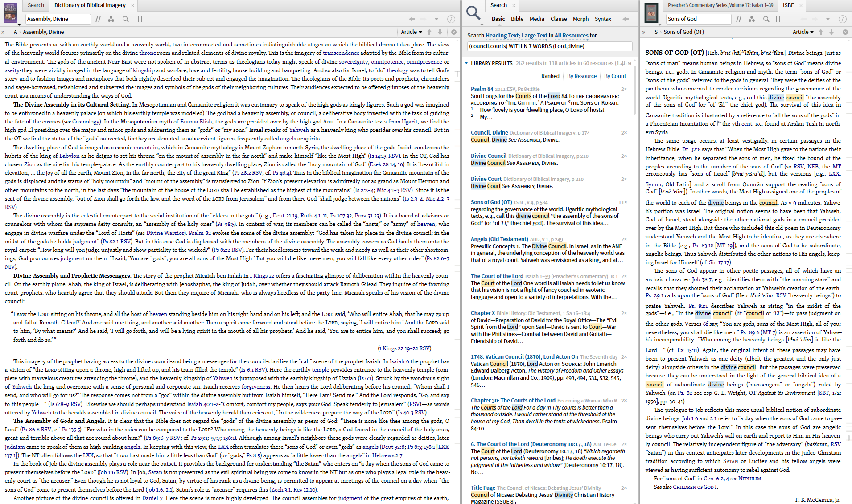The height and width of the screenshot is (504, 852).
Task: Show parallel resources for Dictionary of Biblical Imagery
Action: (98, 19)
